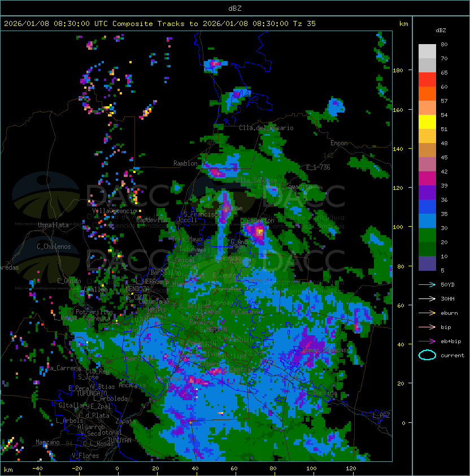470x476 pixels.
Task: Click the 'C_Guido' map label
Action: [69, 281]
